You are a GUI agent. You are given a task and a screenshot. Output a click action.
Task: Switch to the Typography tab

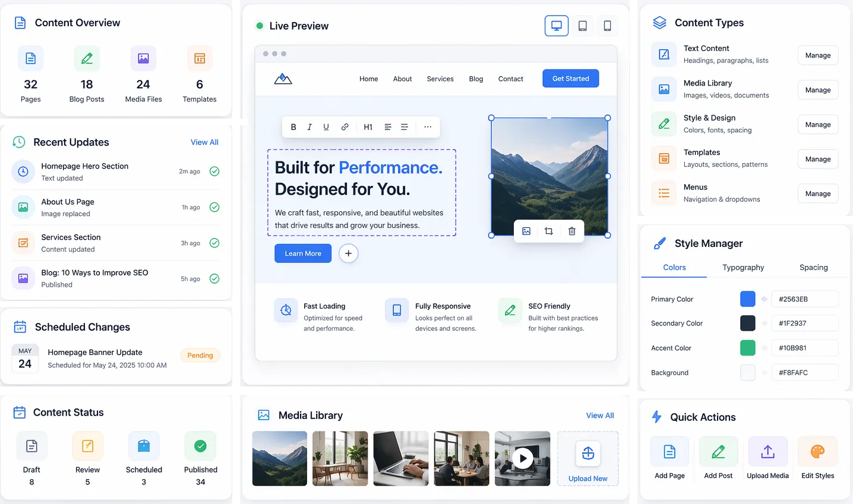tap(743, 268)
